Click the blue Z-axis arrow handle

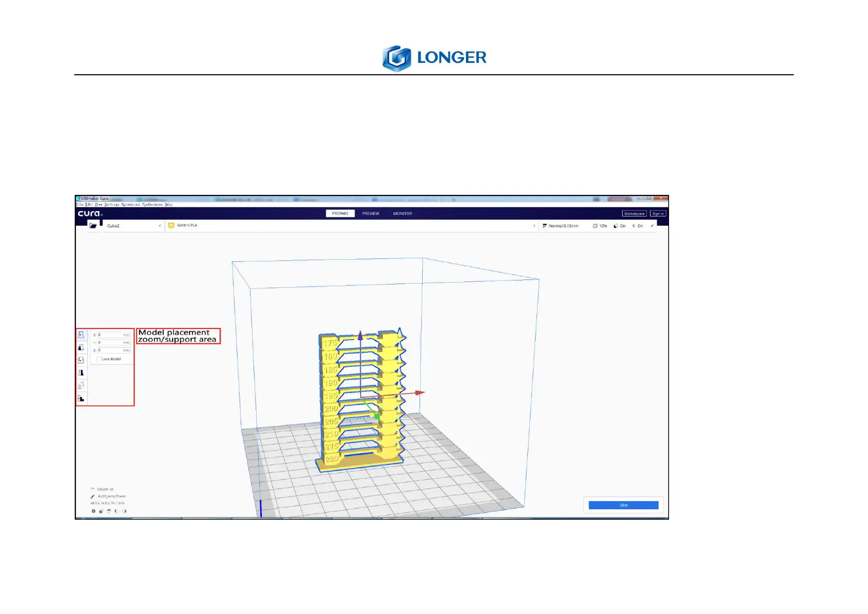(x=360, y=336)
